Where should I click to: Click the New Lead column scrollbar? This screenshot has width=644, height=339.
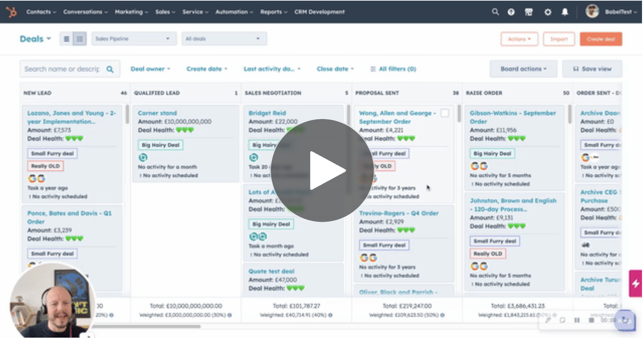pyautogui.click(x=128, y=115)
